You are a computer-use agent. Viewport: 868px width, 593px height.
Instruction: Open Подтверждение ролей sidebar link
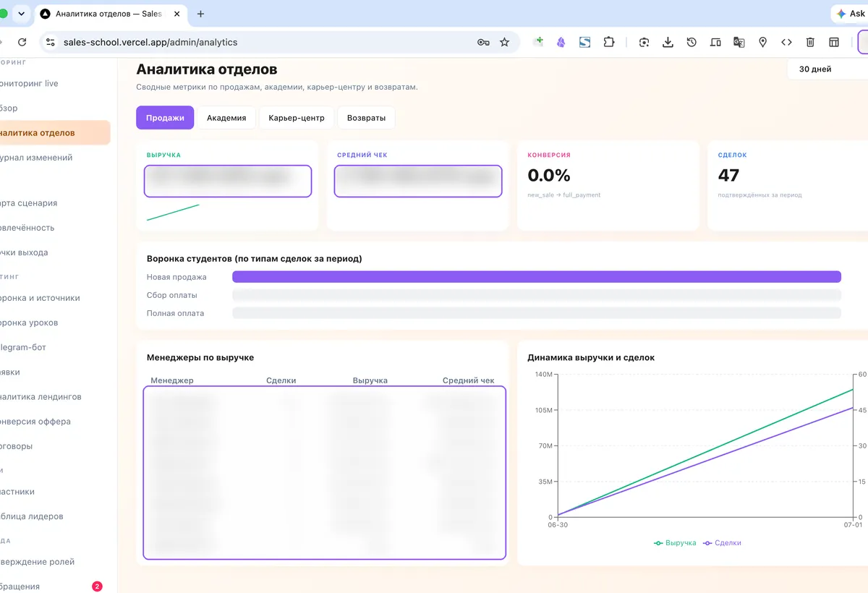tap(38, 562)
